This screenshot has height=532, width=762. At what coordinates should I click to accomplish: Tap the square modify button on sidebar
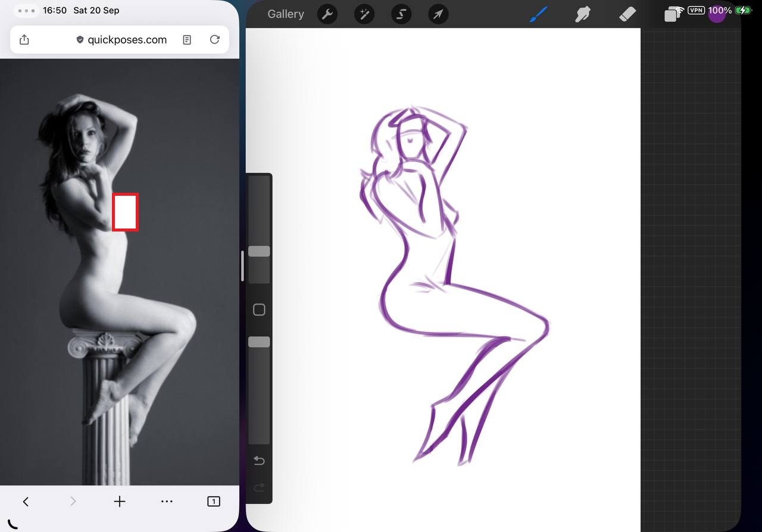click(259, 309)
